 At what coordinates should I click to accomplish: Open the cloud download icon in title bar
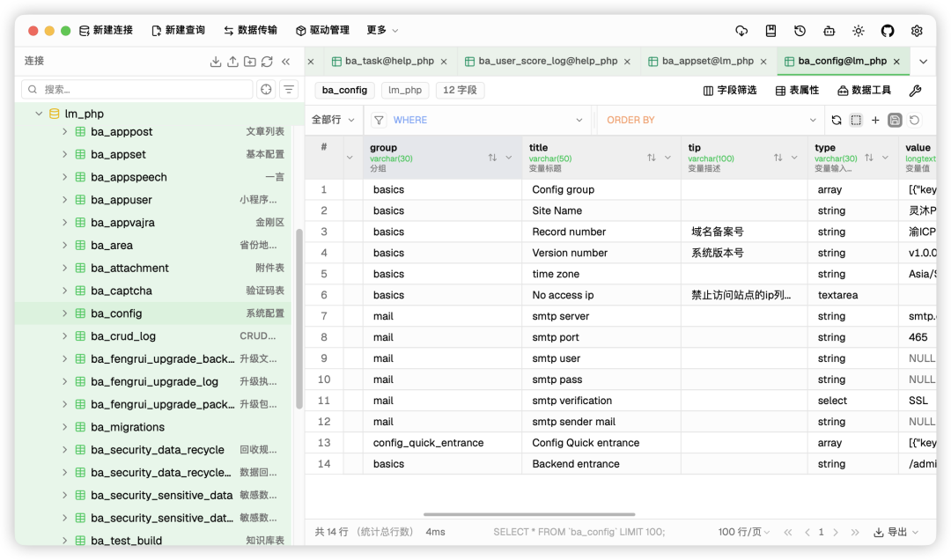tap(741, 30)
